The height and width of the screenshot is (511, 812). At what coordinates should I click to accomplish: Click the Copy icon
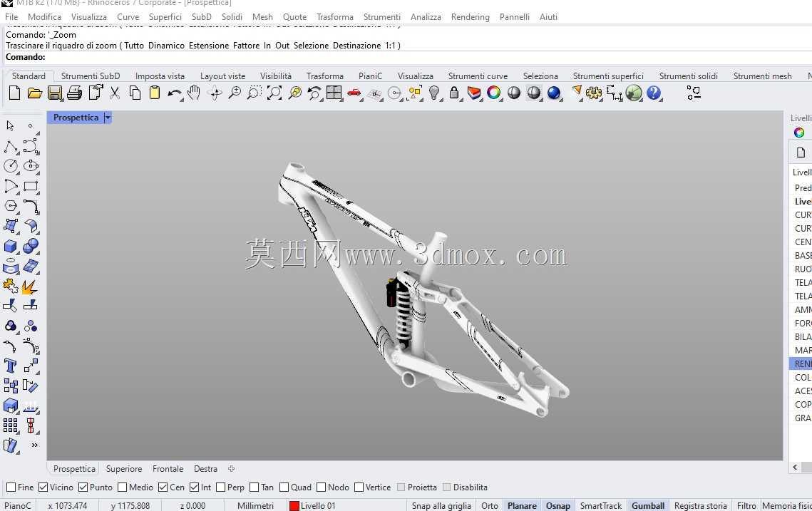click(x=135, y=93)
